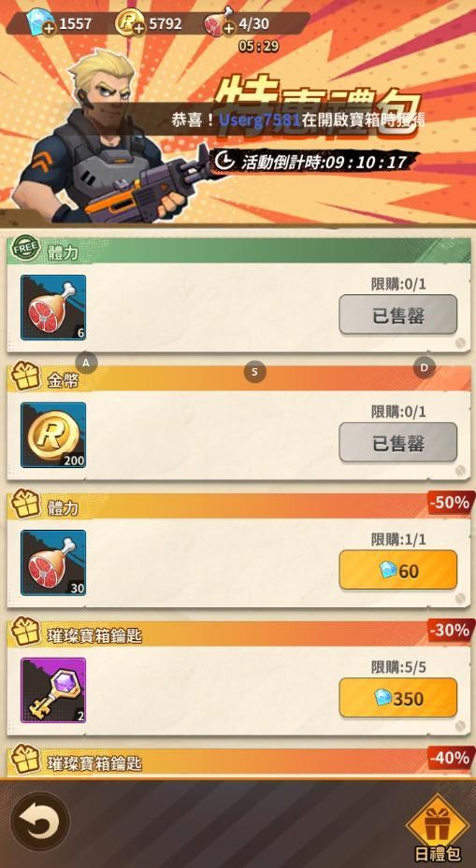Tap the plus icon to add diamonds
The height and width of the screenshot is (868, 476).
tap(50, 29)
